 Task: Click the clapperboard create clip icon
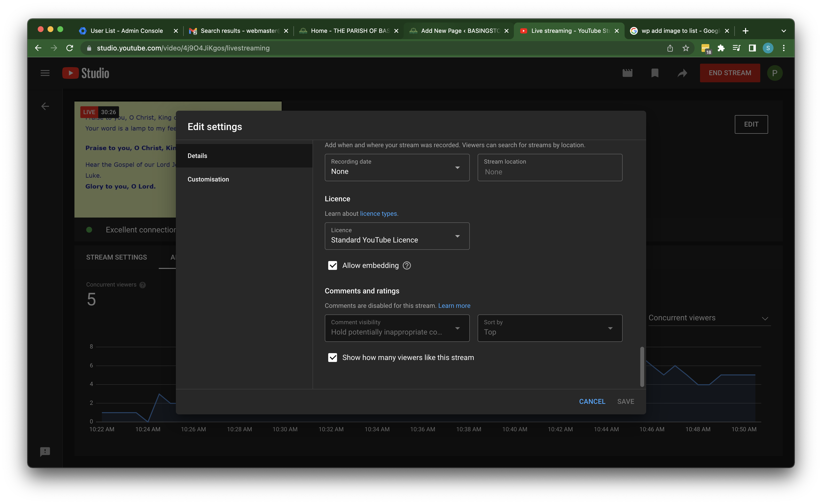[x=627, y=73]
